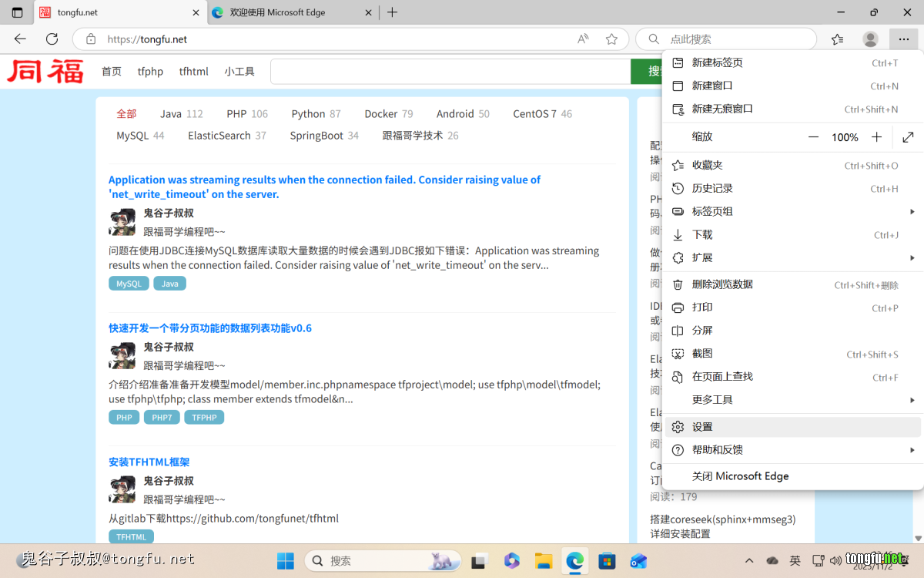Open the tab actions icon at top-left

17,12
